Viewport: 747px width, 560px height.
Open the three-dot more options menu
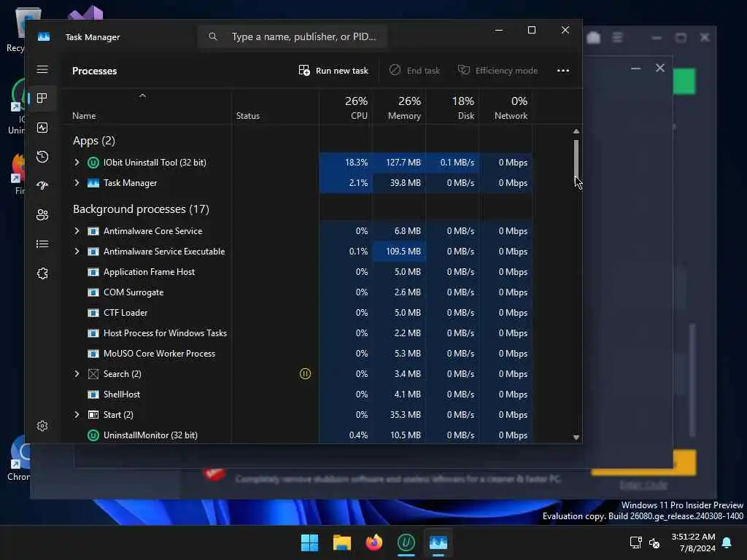(562, 71)
